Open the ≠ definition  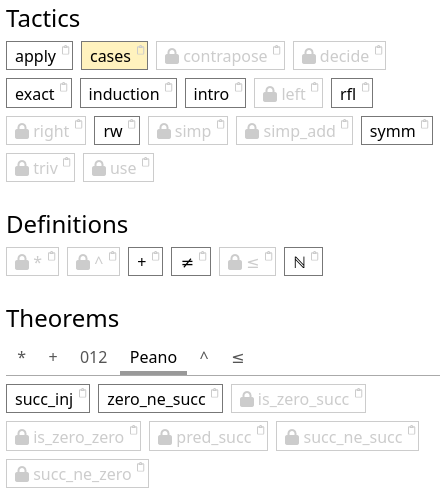pyautogui.click(x=191, y=262)
